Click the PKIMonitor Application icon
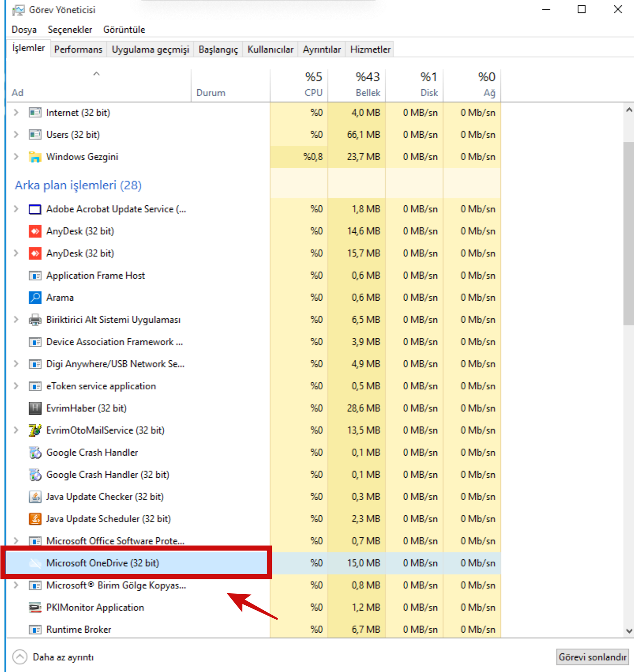 (x=35, y=607)
